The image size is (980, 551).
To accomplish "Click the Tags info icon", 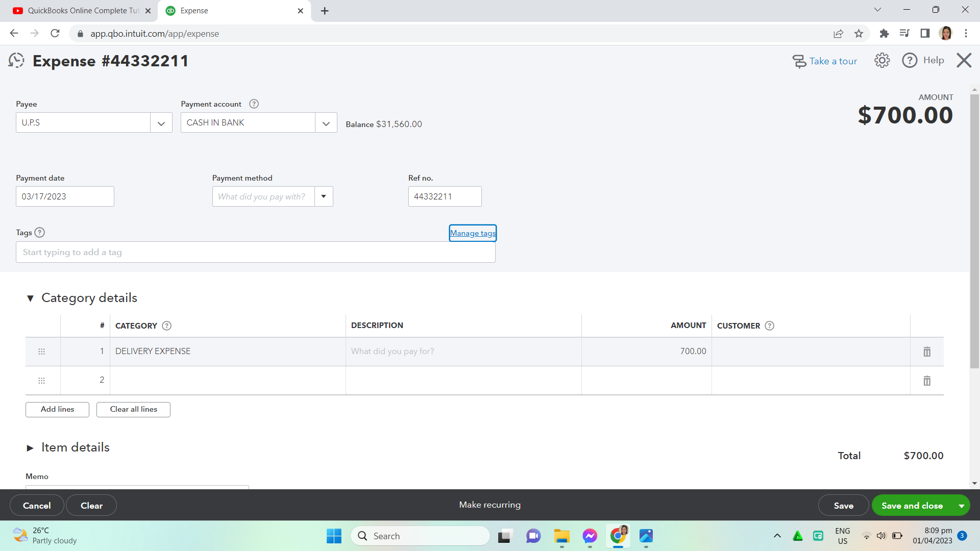I will [x=39, y=233].
